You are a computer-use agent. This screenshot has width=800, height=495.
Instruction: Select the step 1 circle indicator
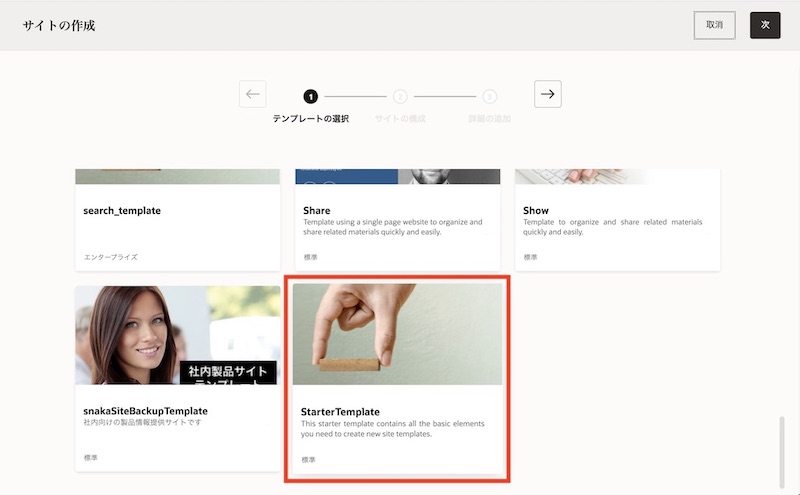click(310, 96)
